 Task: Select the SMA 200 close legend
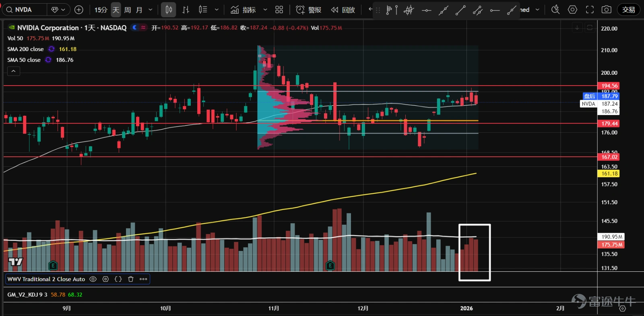tap(25, 49)
